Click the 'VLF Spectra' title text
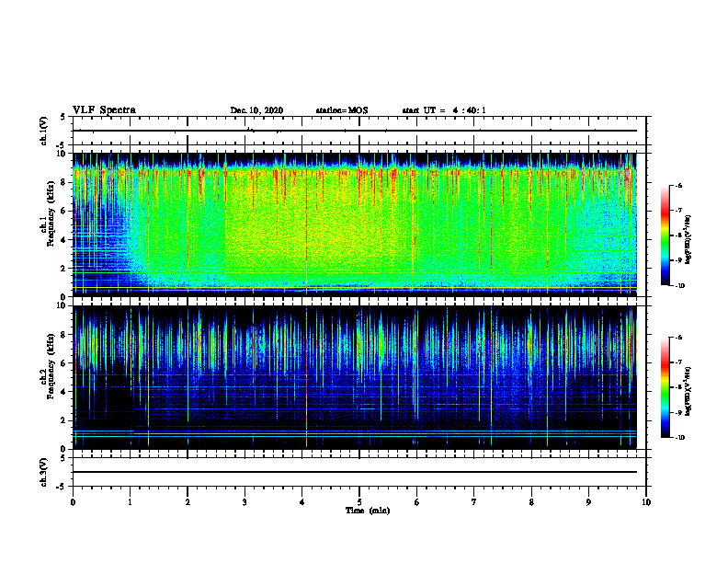This screenshot has width=728, height=563. (x=104, y=110)
